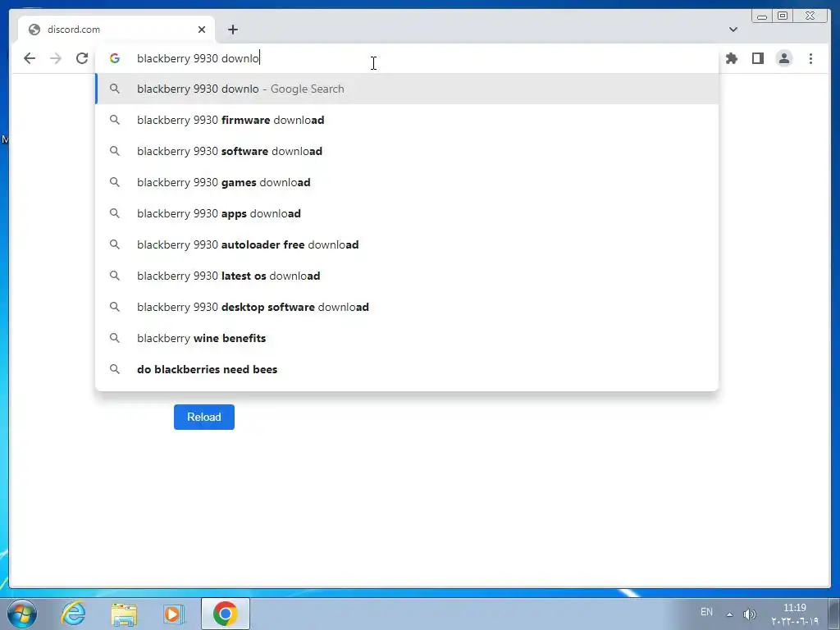Viewport: 840px width, 630px height.
Task: Choose 'blackberry 9930 desktop software download' suggestion
Action: pos(407,307)
